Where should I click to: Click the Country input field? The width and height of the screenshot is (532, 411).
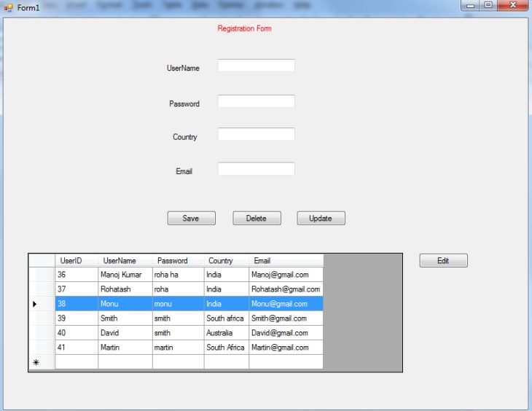tap(256, 134)
